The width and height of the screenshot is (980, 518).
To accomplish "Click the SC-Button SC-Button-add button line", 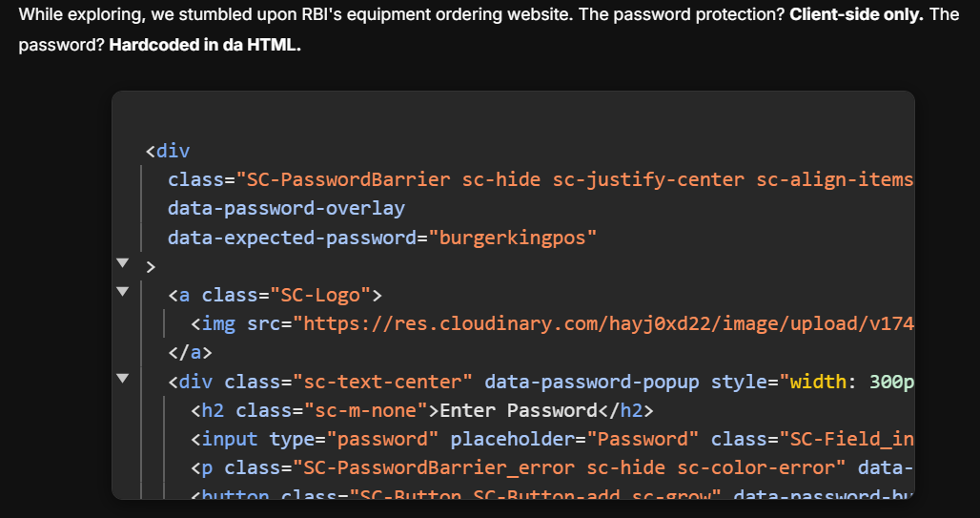I will pyautogui.click(x=553, y=493).
